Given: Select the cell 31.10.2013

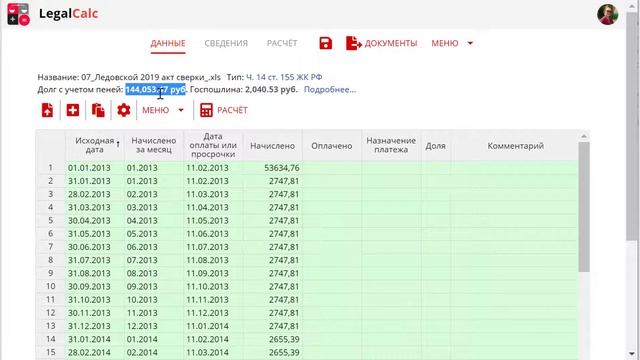Looking at the screenshot, I should coord(95,300).
